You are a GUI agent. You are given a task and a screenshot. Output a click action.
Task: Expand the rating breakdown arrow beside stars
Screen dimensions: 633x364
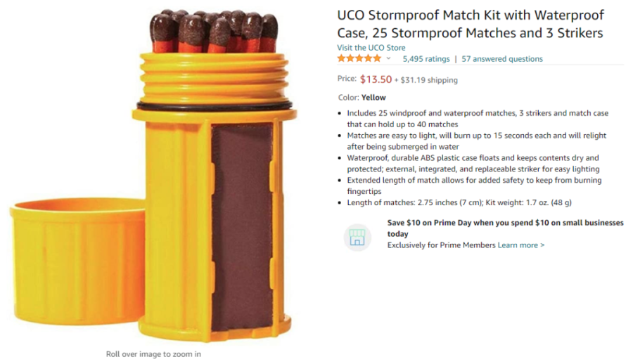click(388, 59)
